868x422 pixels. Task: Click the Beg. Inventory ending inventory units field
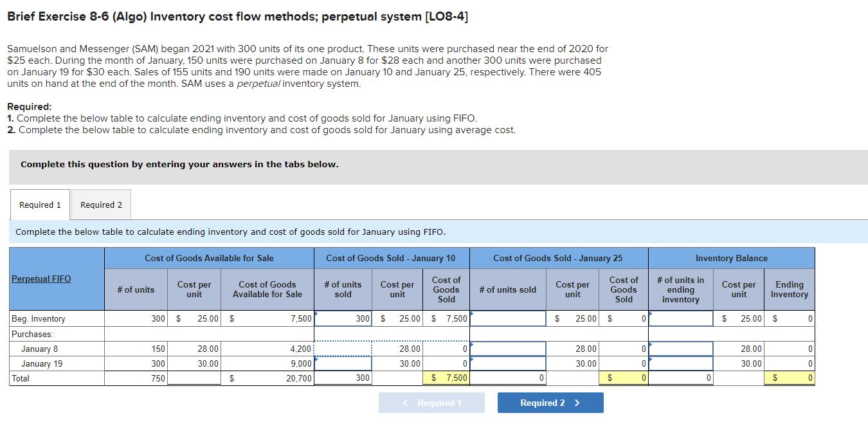[681, 318]
